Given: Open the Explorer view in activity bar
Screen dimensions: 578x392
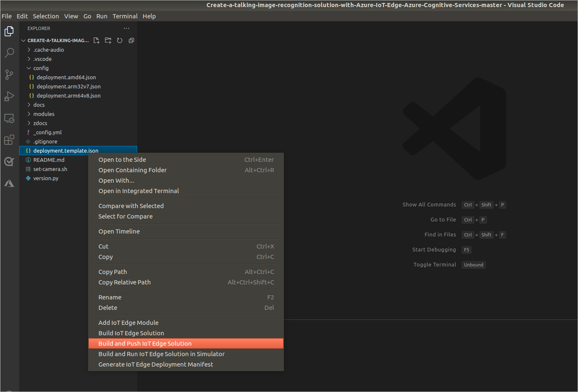Looking at the screenshot, I should pyautogui.click(x=9, y=31).
